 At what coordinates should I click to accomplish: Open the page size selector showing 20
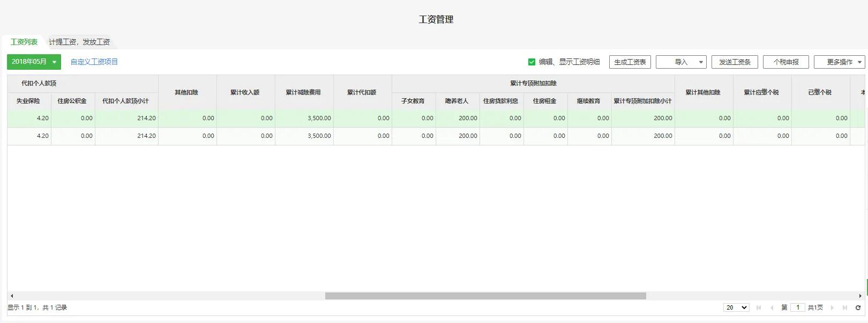click(x=736, y=307)
